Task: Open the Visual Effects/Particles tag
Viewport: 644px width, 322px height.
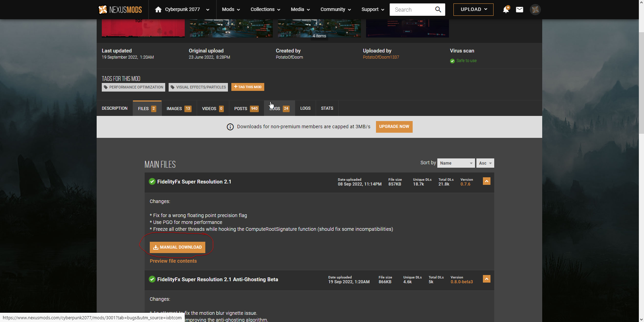Action: point(198,87)
